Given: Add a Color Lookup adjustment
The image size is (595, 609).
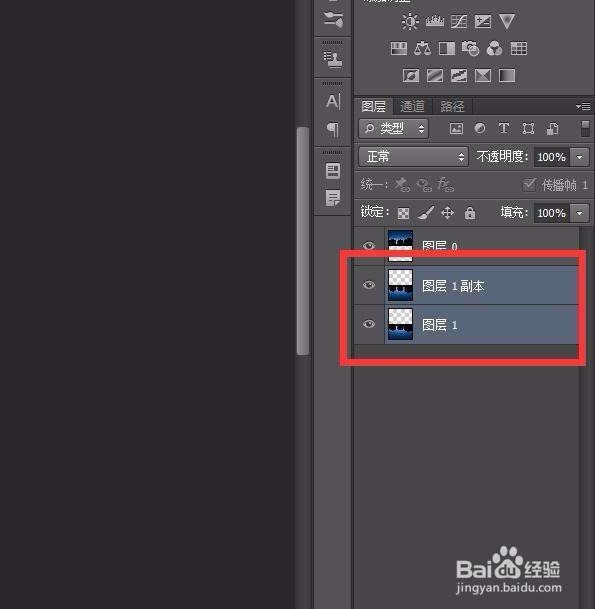Looking at the screenshot, I should tap(519, 49).
